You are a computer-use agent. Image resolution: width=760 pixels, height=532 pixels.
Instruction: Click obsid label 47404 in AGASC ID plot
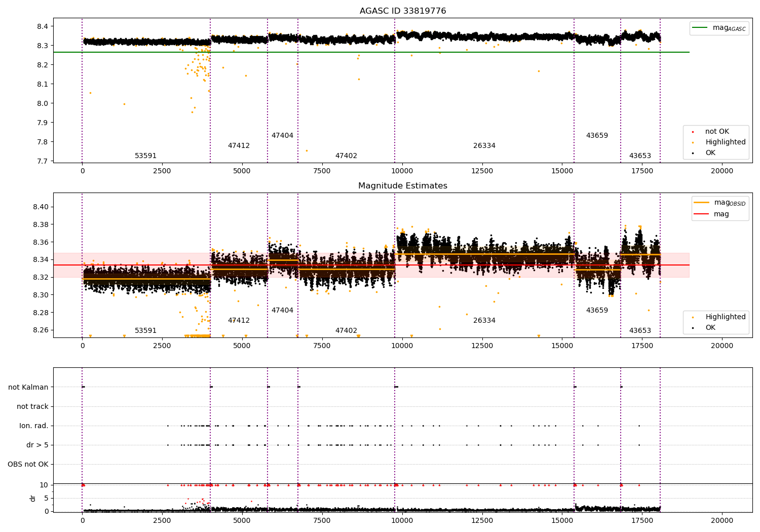click(x=282, y=136)
